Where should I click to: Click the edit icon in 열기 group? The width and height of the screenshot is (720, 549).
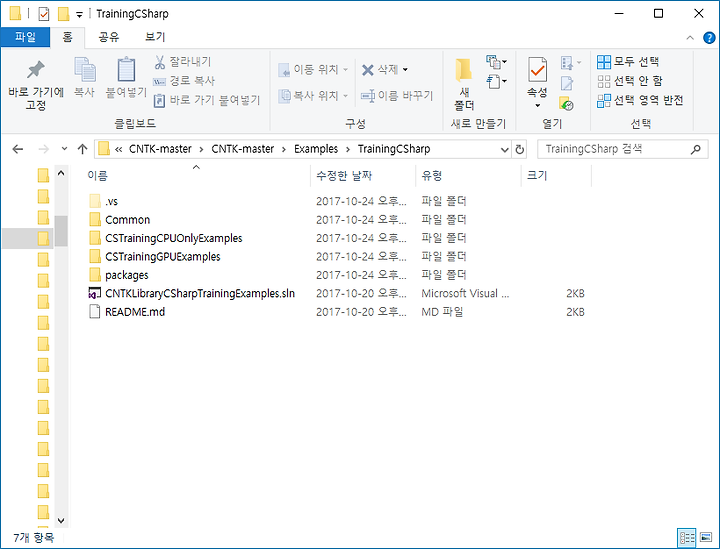(x=567, y=83)
